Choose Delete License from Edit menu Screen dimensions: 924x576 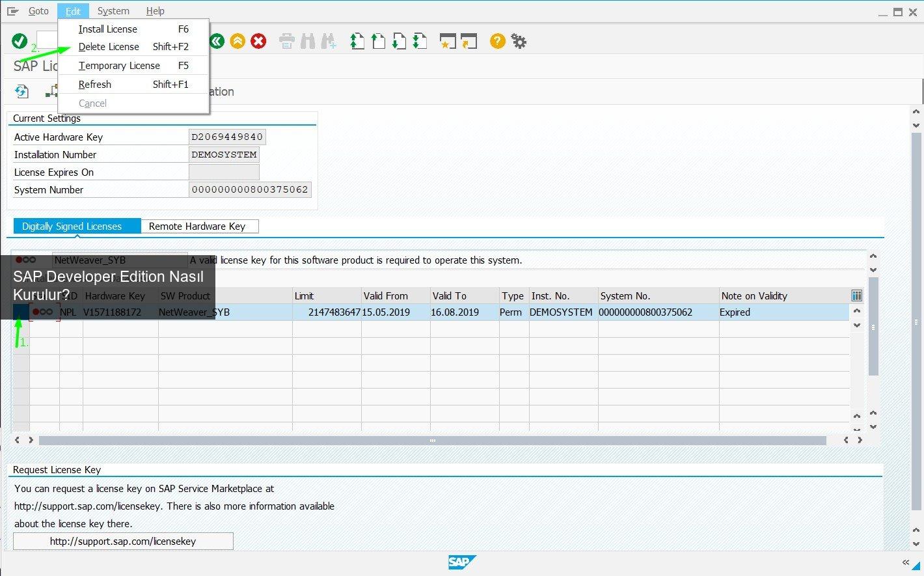[x=109, y=47]
